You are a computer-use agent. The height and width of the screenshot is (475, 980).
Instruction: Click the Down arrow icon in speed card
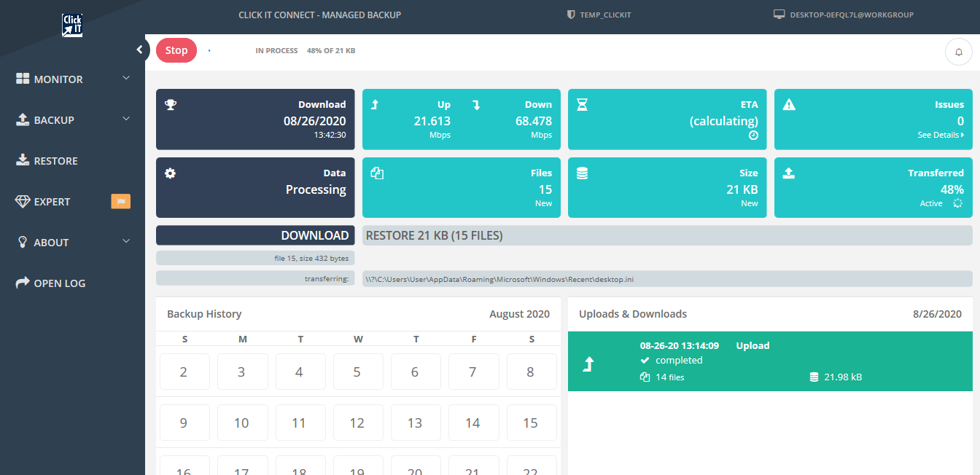point(476,105)
